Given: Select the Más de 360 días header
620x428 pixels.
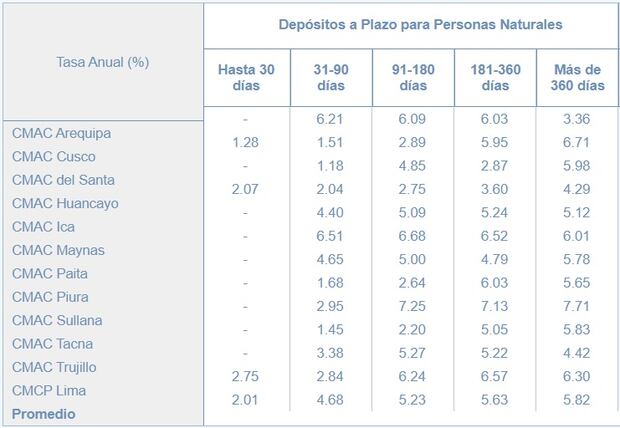Looking at the screenshot, I should (577, 78).
